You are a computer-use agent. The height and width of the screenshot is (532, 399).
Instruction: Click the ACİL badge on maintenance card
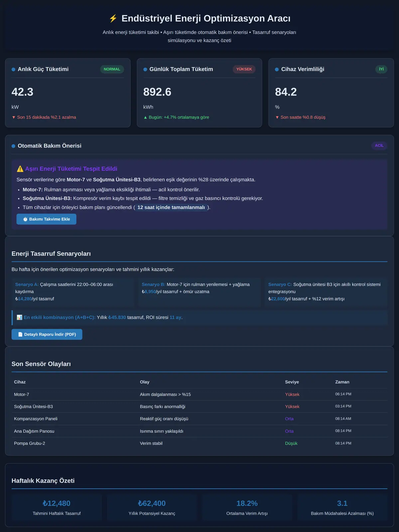(x=379, y=146)
